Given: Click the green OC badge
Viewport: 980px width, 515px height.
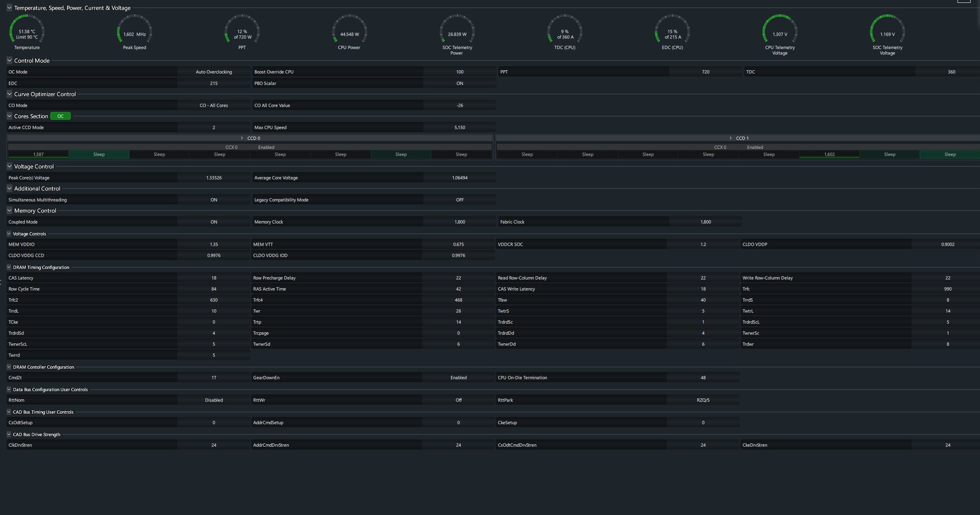Looking at the screenshot, I should coord(61,116).
